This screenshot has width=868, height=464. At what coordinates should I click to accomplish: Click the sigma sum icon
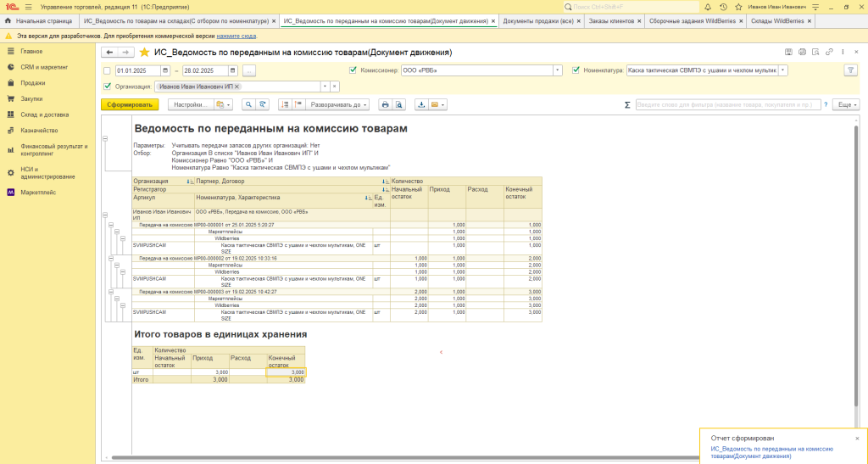click(627, 104)
